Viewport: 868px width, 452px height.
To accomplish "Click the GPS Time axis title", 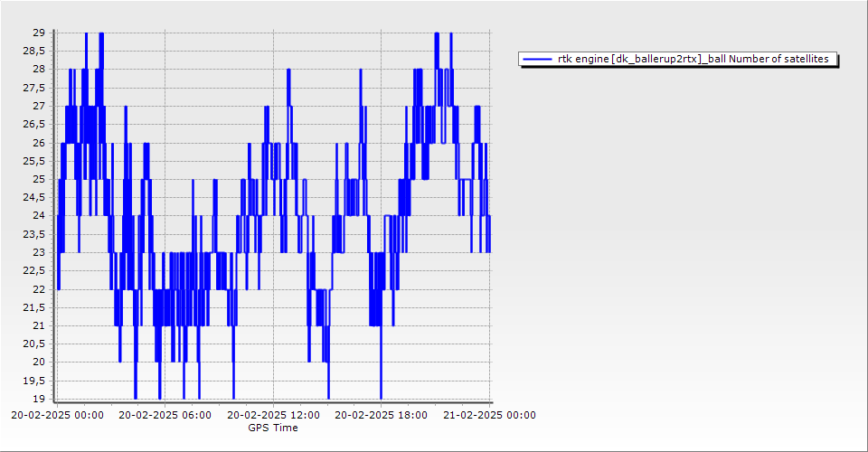I will (273, 428).
